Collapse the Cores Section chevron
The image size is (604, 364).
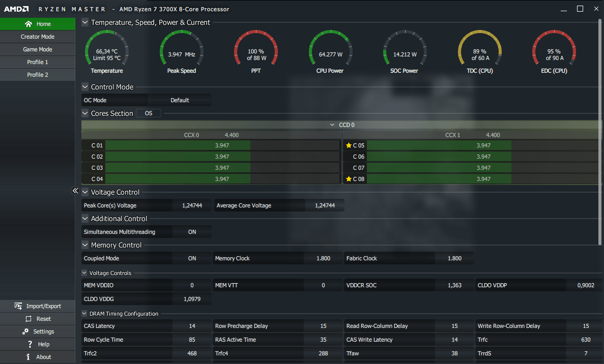coord(85,113)
